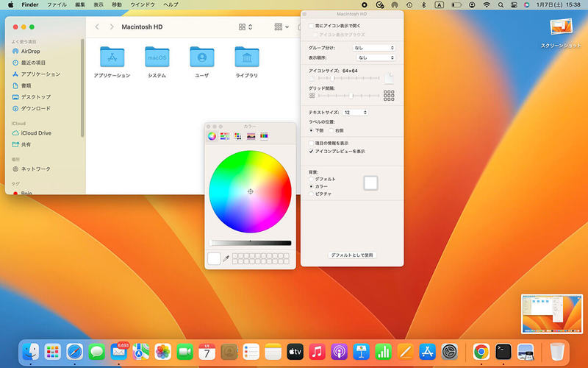Open the Trash in the Dock

pos(557,352)
